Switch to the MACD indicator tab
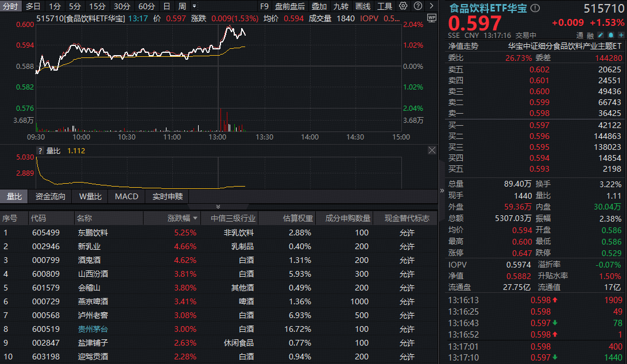The image size is (627, 364). pyautogui.click(x=126, y=196)
